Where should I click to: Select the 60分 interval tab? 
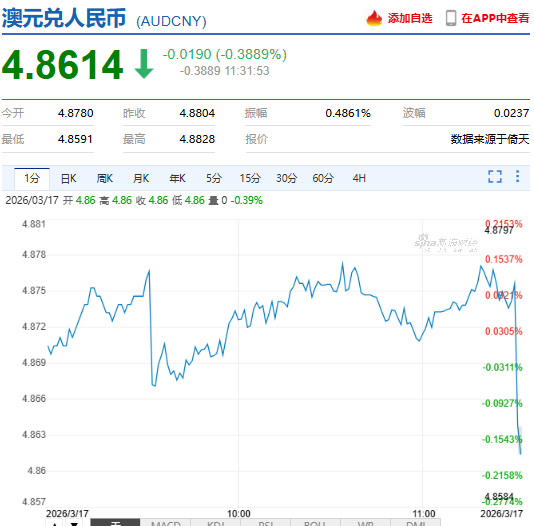[x=323, y=178]
